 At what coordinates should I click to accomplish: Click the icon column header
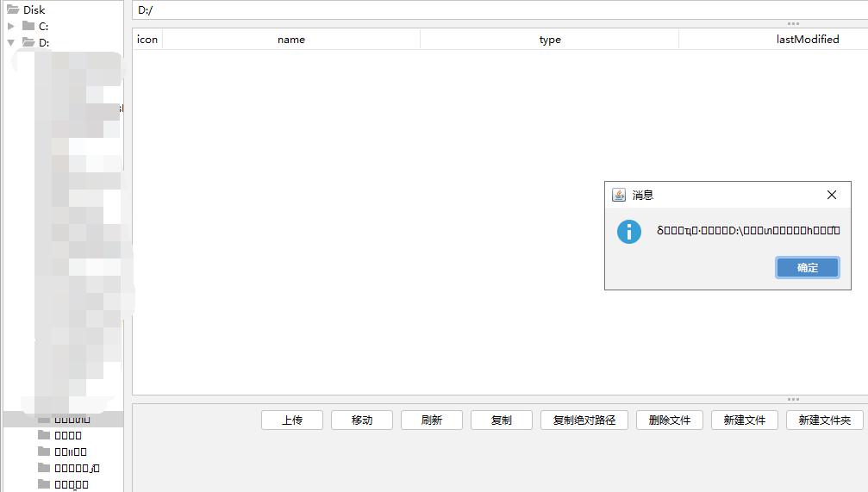[x=147, y=40]
